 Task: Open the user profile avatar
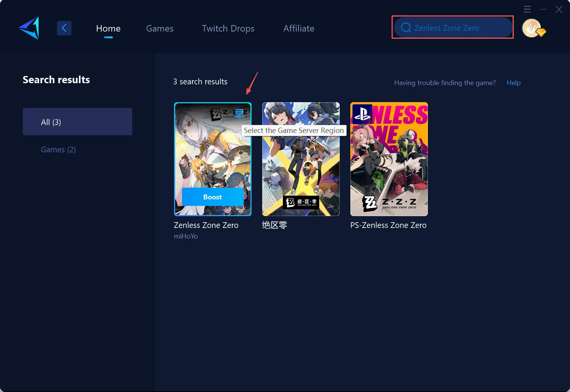pyautogui.click(x=532, y=28)
